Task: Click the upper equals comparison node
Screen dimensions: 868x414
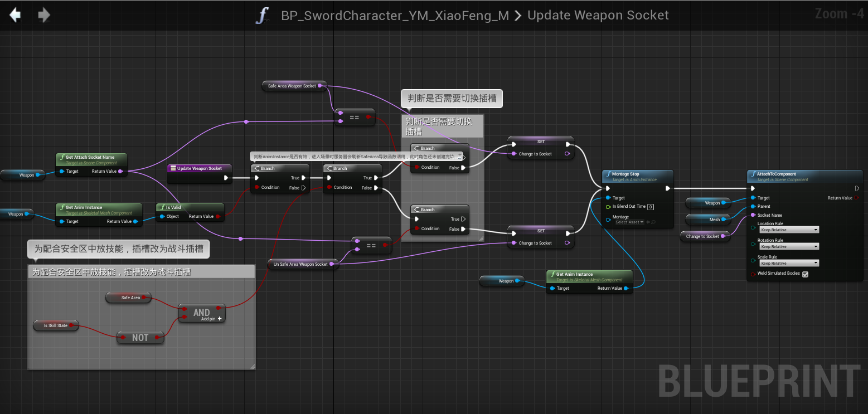Action: 355,118
